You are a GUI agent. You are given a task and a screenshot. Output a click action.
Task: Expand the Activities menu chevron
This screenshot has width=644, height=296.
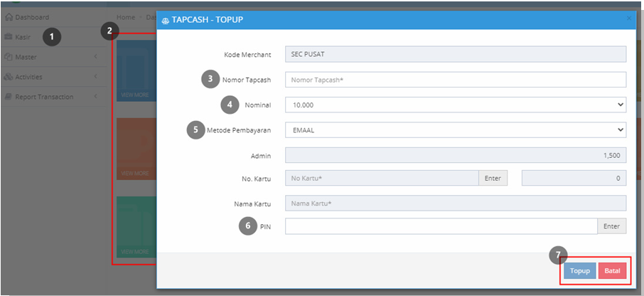[95, 76]
